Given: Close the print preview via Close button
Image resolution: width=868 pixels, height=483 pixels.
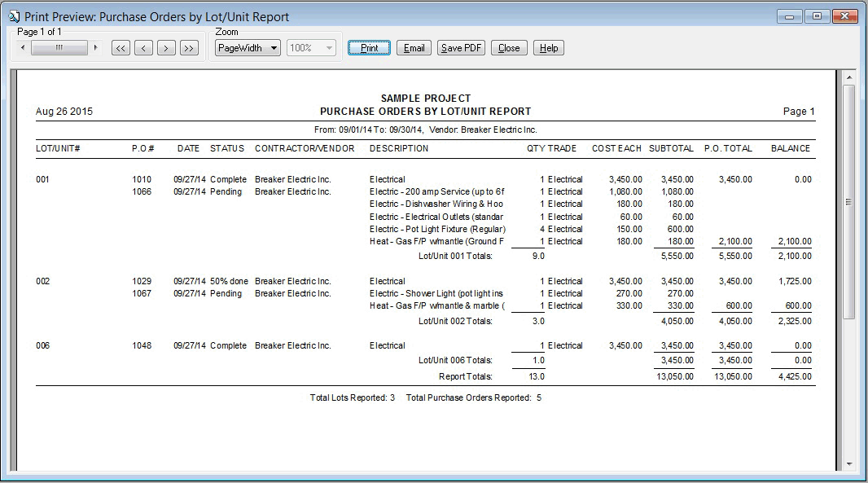Looking at the screenshot, I should click(x=509, y=48).
